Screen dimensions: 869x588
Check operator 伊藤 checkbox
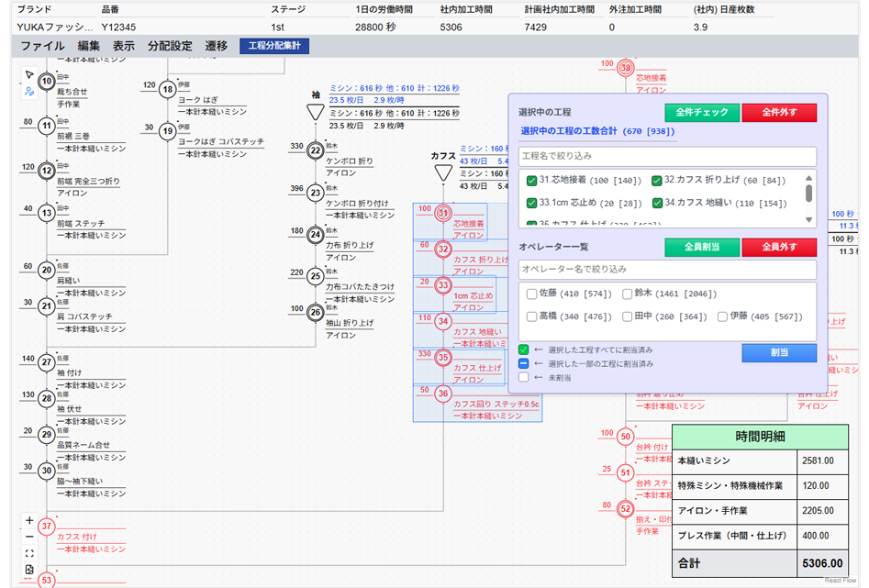click(722, 316)
